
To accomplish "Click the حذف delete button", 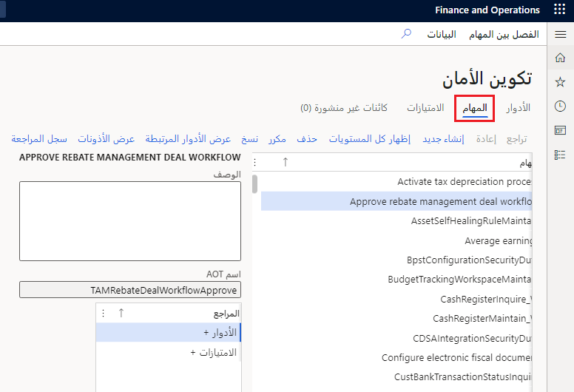I will (307, 139).
